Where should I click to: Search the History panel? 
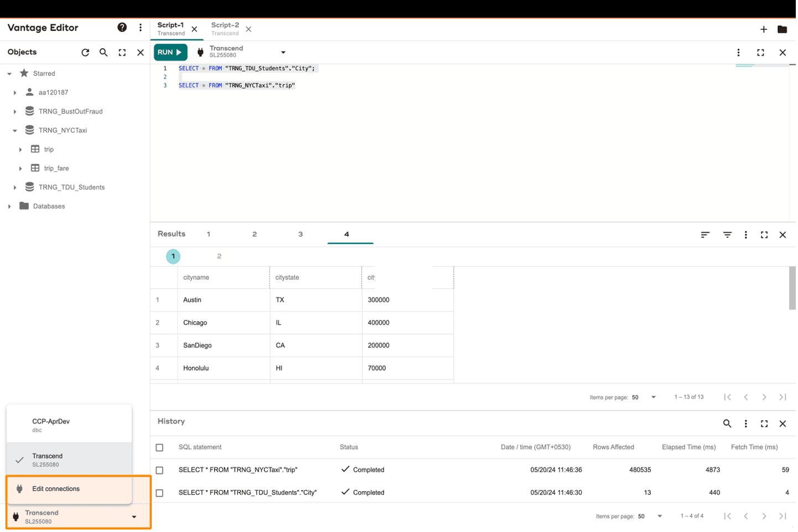coord(727,424)
